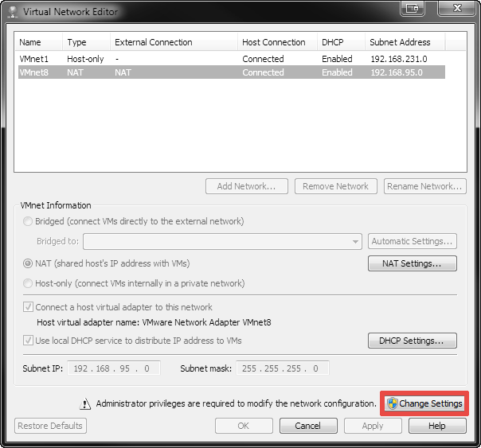The height and width of the screenshot is (448, 481).
Task: Open Automatic Settings
Action: (x=413, y=241)
